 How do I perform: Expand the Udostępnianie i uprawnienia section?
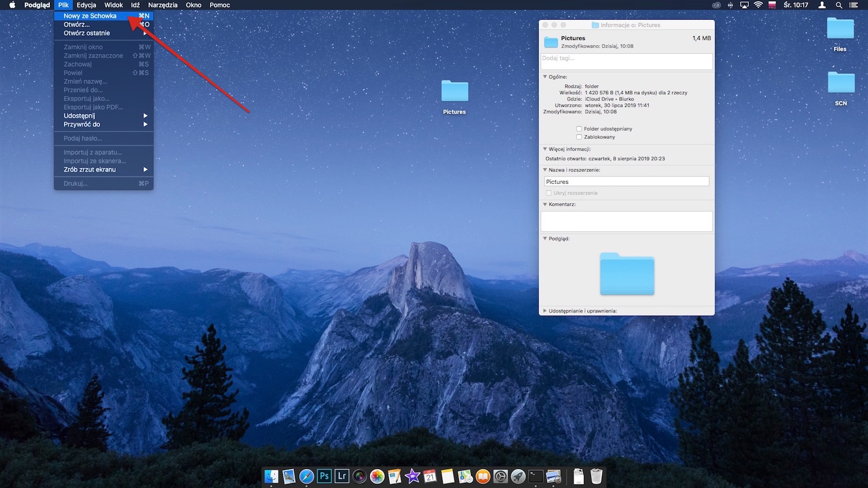click(x=545, y=310)
